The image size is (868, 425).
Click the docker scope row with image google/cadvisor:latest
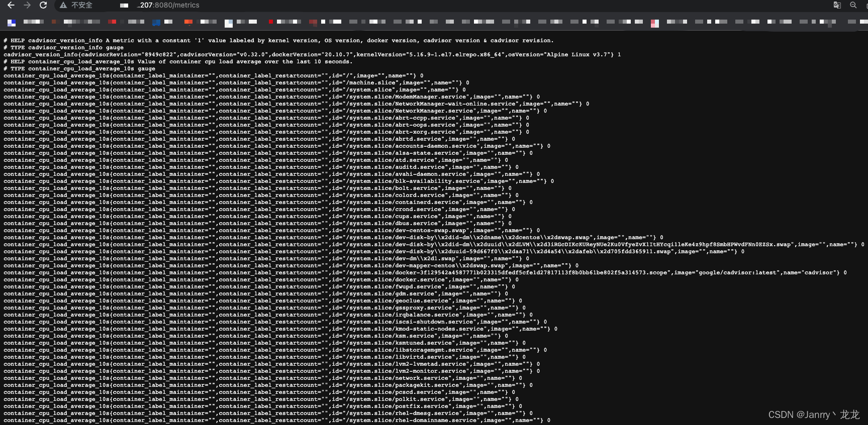pos(425,273)
